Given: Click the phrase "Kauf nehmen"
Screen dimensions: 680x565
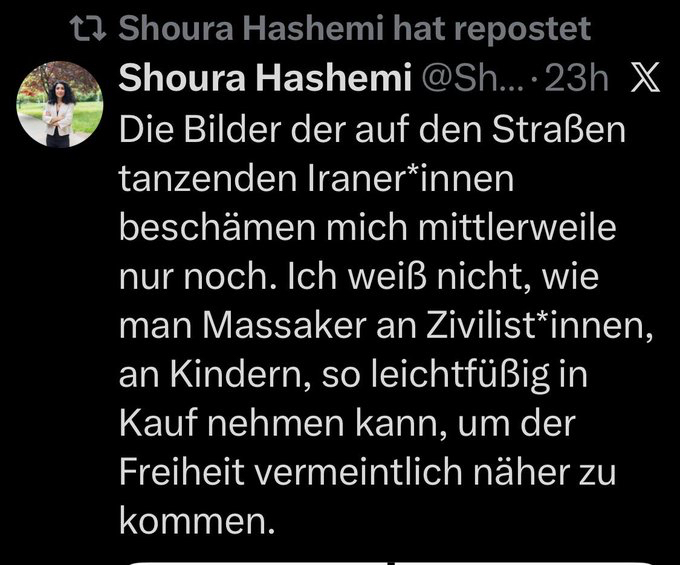Looking at the screenshot, I should pos(225,425).
